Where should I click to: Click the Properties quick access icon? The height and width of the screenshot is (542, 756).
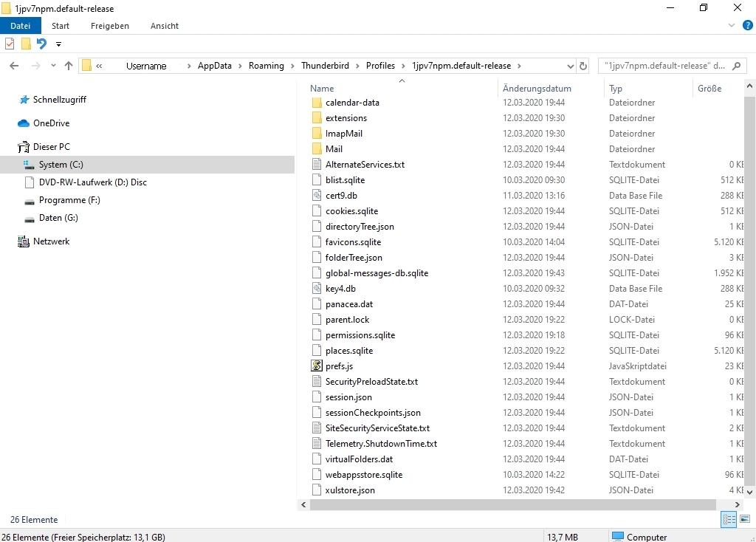tap(10, 44)
